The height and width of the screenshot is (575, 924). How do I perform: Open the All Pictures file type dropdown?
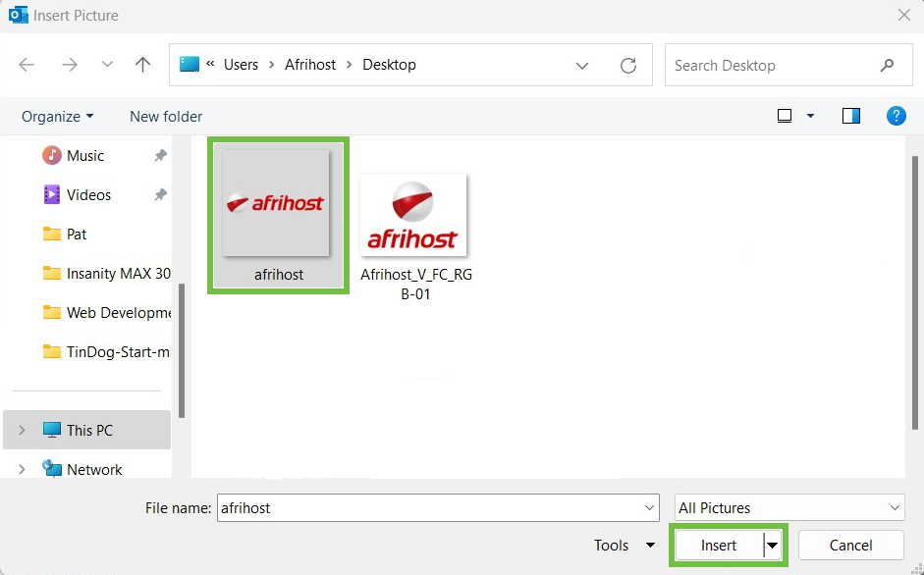[x=789, y=507]
